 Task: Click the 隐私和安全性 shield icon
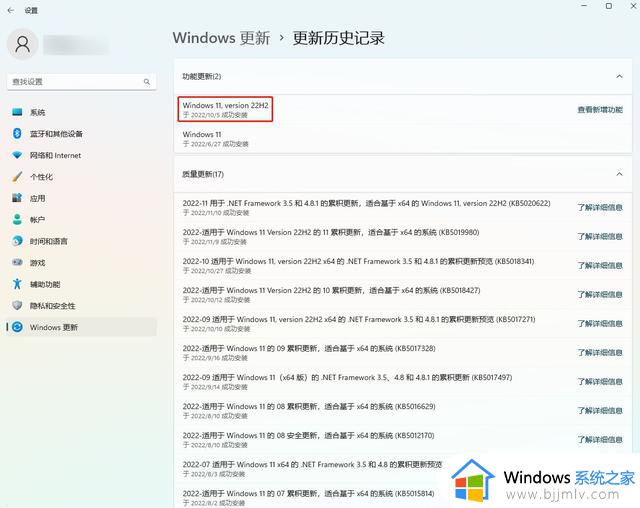point(17,306)
